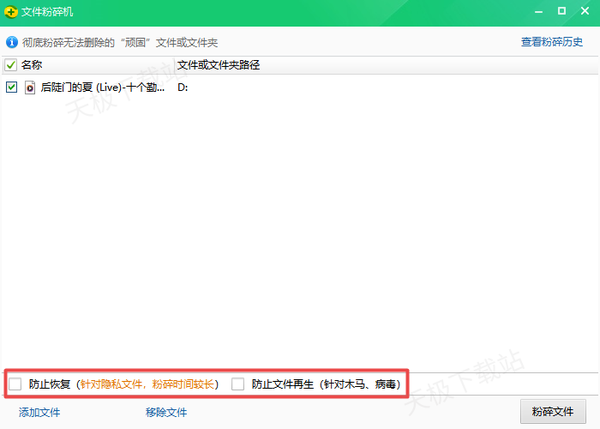Click the blue info icon
The width and height of the screenshot is (600, 429).
point(12,43)
